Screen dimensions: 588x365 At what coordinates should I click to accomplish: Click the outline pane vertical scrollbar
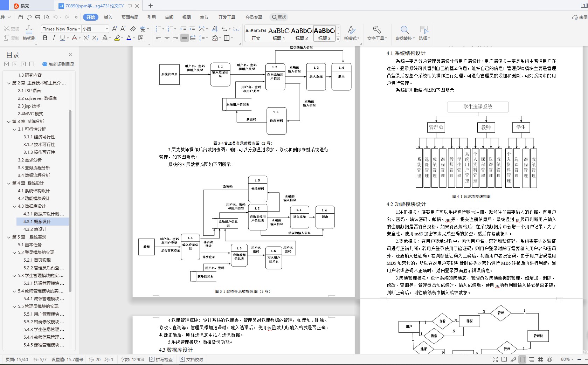pos(70,201)
